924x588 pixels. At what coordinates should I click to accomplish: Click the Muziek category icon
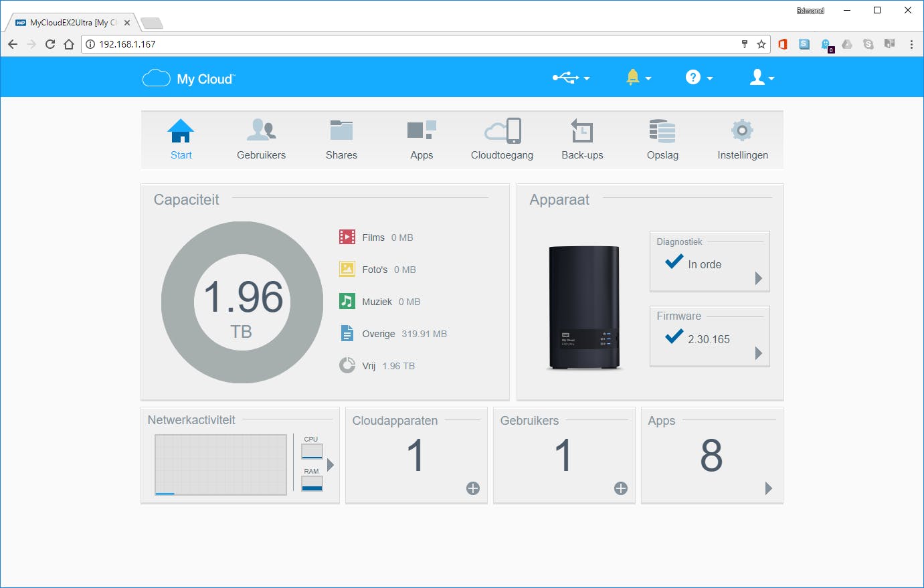point(347,301)
